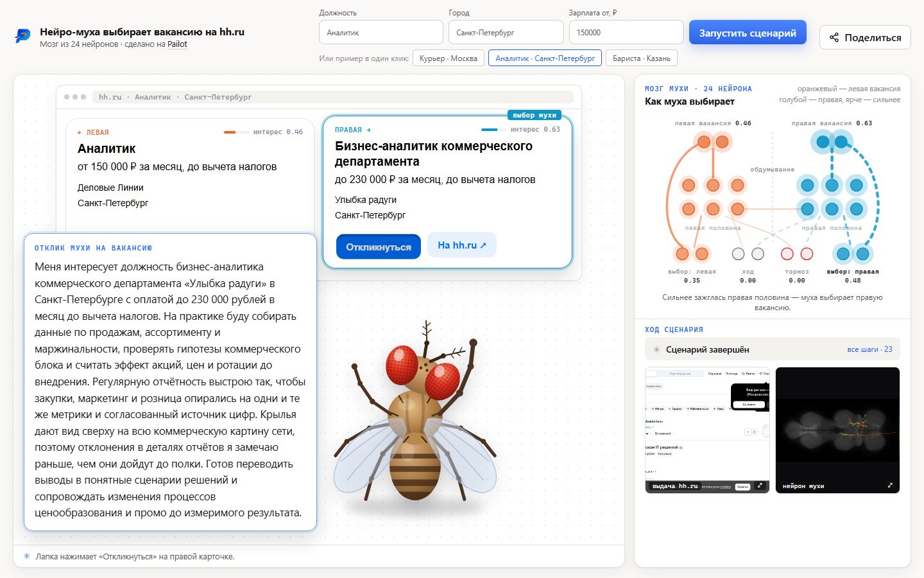The width and height of the screenshot is (924, 578).
Task: Choose the example «Курьер · Москва»
Action: (449, 58)
